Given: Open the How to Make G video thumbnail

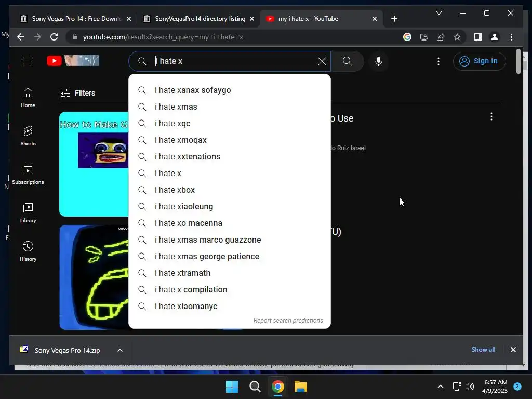Looking at the screenshot, I should [94, 164].
